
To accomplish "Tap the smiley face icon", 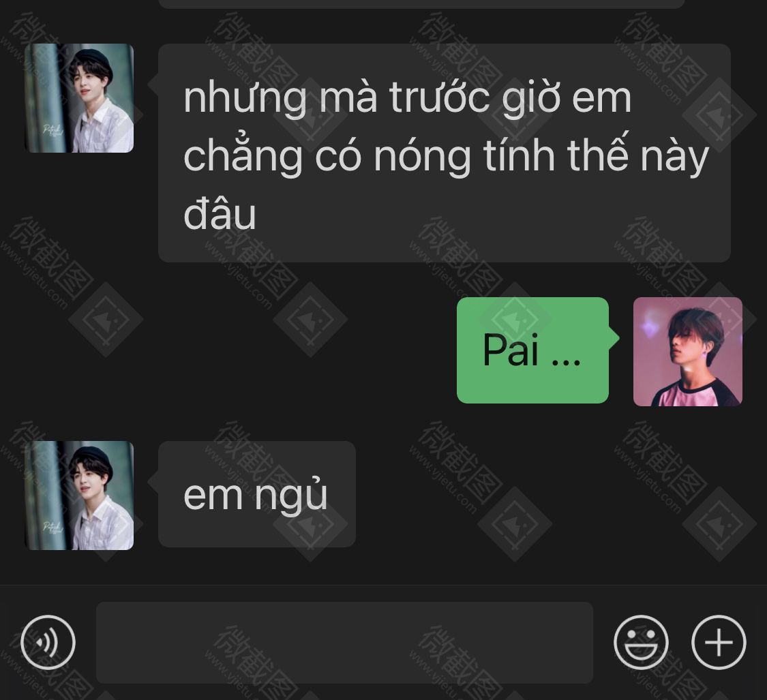I will coord(641,642).
